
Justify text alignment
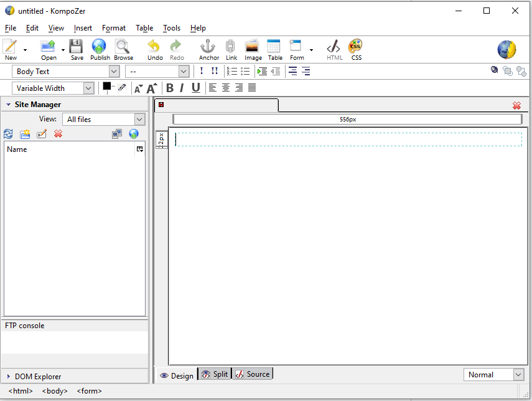[x=252, y=88]
